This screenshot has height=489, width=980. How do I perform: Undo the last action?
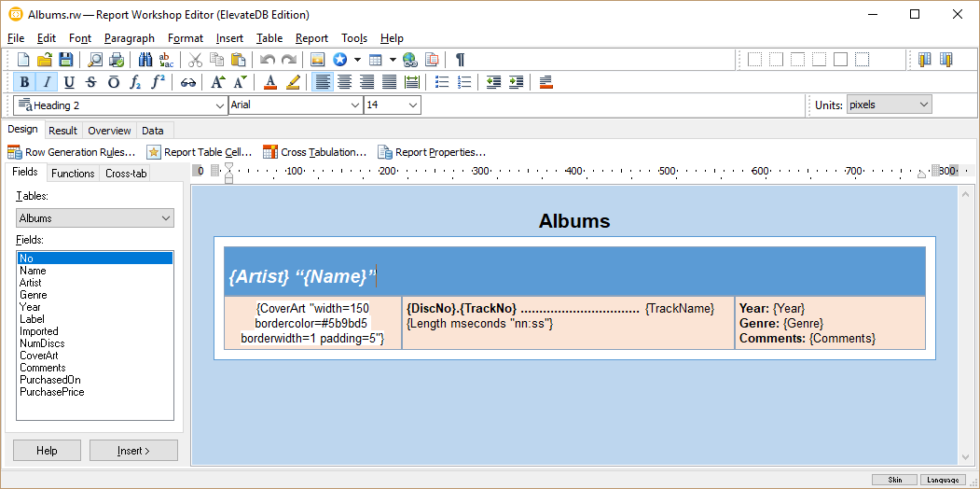click(x=268, y=60)
